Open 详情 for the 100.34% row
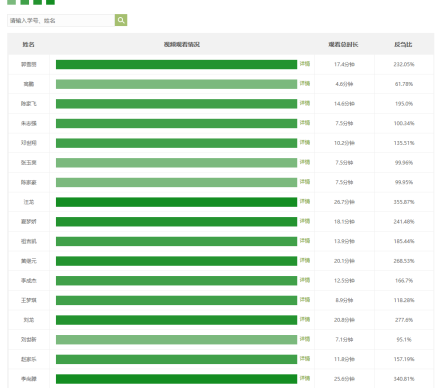Viewport: 439px width, 388px height. tap(305, 123)
